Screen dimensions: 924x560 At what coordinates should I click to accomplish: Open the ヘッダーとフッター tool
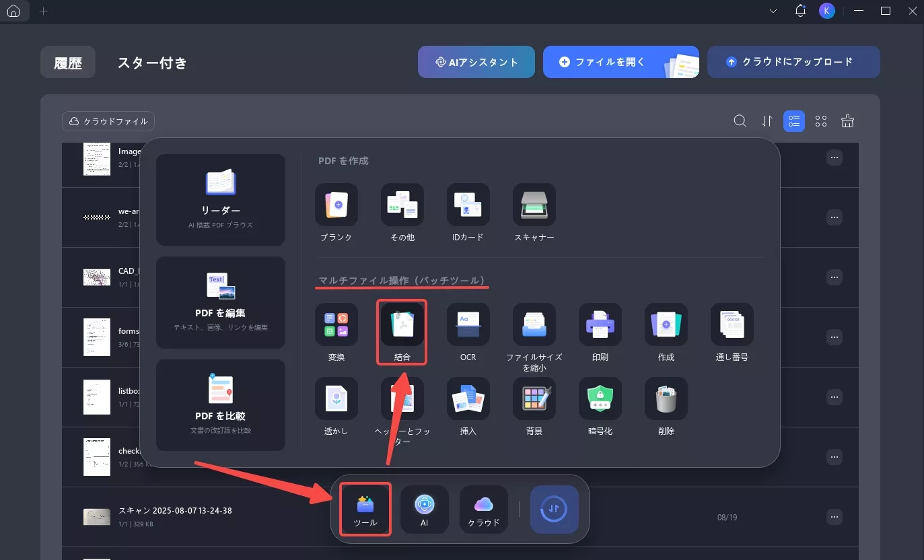pyautogui.click(x=402, y=398)
